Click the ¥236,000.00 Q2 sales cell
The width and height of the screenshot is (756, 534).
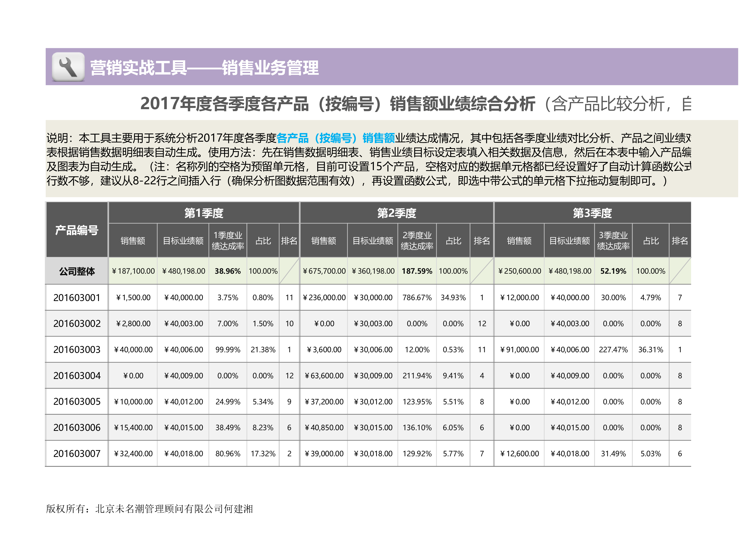[324, 297]
